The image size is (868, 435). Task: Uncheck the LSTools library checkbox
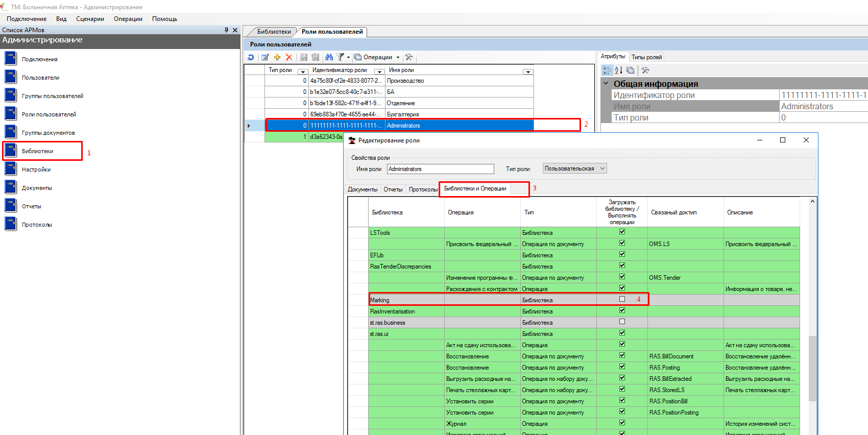[x=622, y=232]
